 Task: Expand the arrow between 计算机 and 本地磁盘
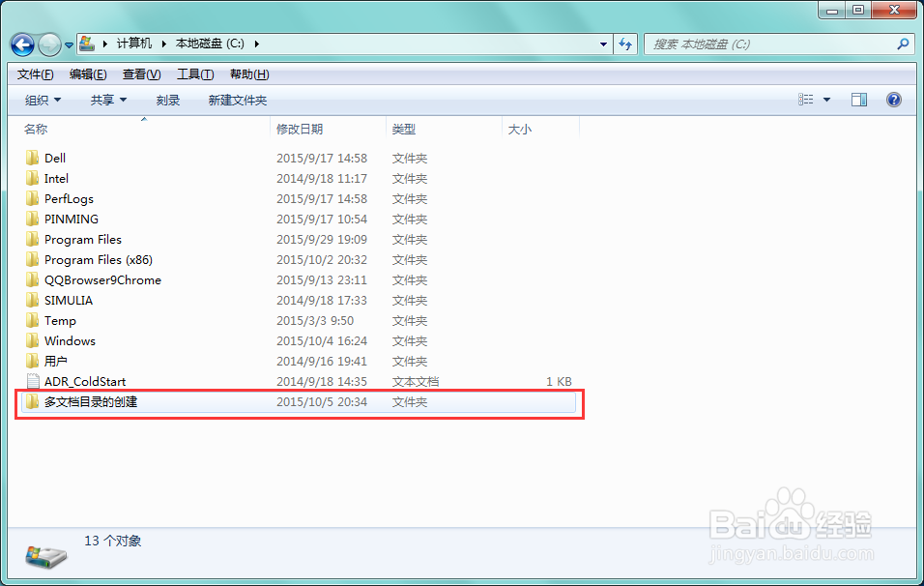(x=163, y=44)
